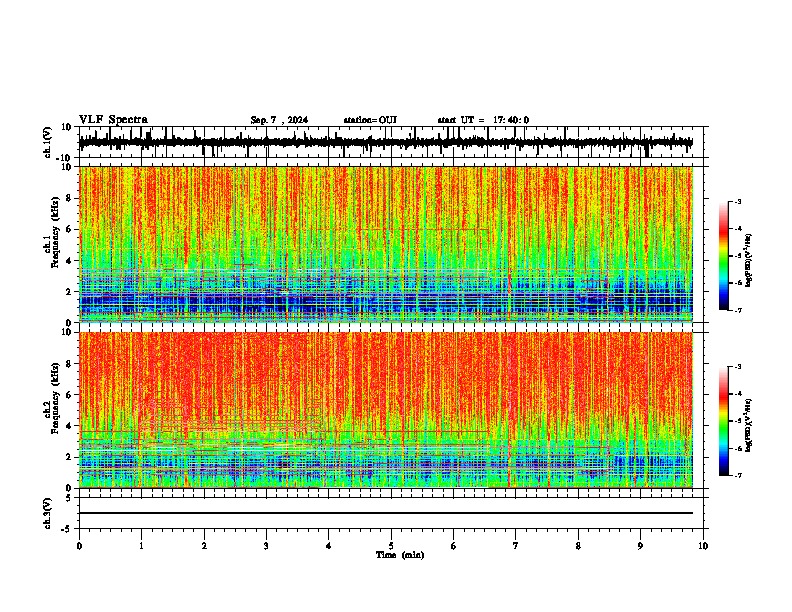The width and height of the screenshot is (792, 612).
Task: Click the "start UT = 17:40:0" header text
Action: pos(483,120)
